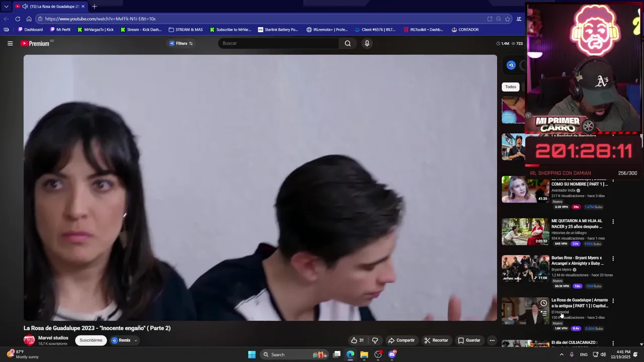
Task: Open Burlao Rmx video title
Action: point(578,260)
